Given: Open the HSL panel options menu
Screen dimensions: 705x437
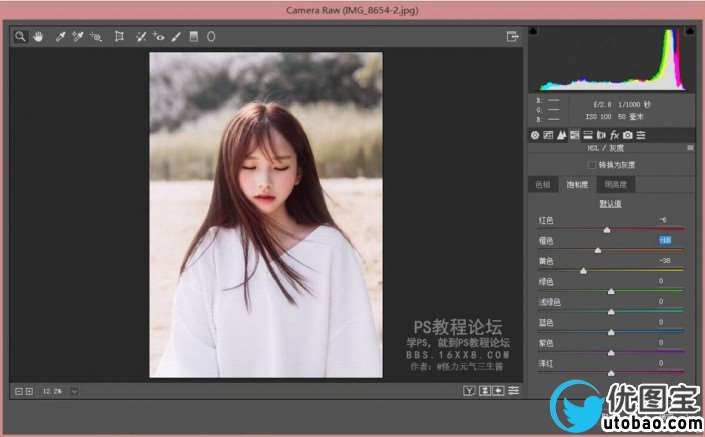Looking at the screenshot, I should pyautogui.click(x=689, y=148).
